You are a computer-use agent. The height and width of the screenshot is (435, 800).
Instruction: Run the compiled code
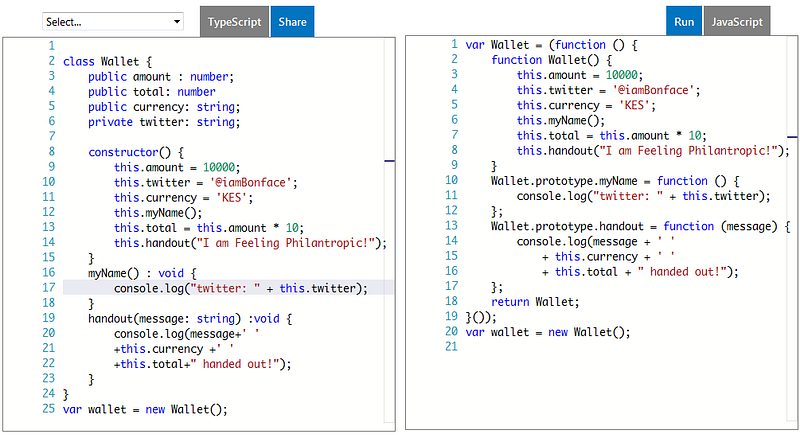[x=684, y=22]
